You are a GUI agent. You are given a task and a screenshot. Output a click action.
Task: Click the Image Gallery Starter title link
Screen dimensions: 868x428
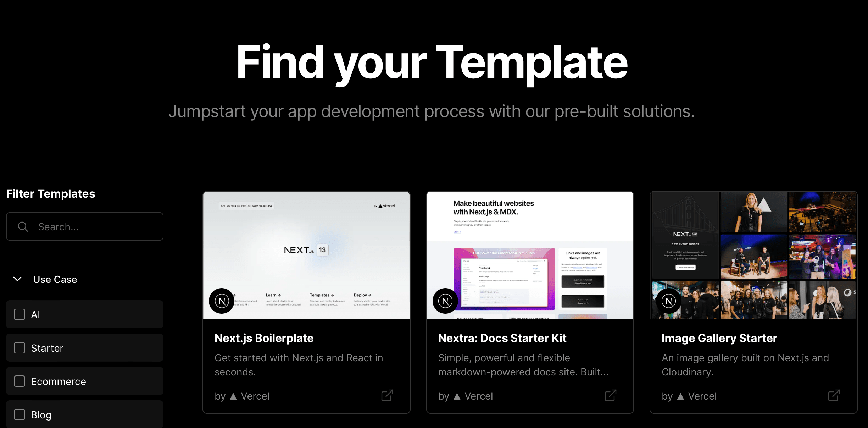[x=719, y=337]
